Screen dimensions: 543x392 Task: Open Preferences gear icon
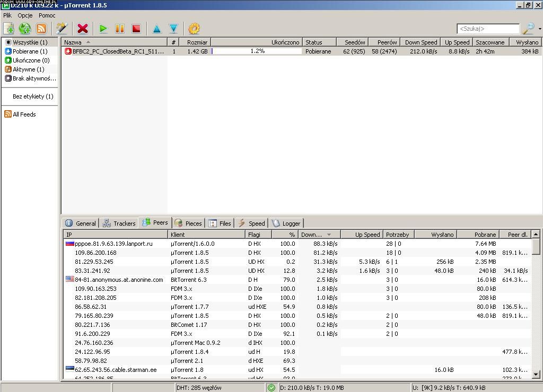[194, 29]
